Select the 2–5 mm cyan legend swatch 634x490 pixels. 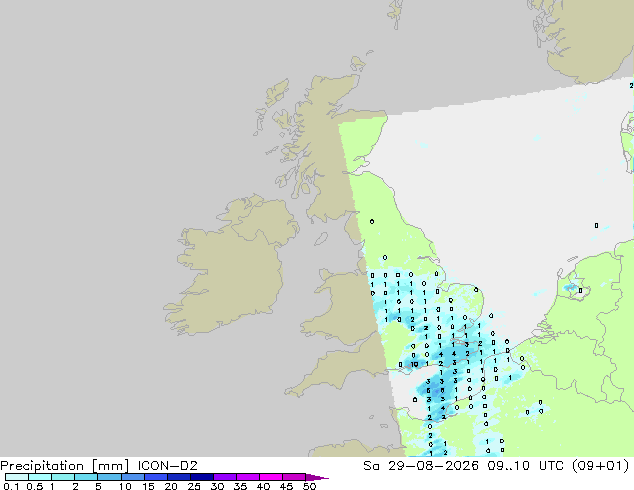click(x=86, y=477)
